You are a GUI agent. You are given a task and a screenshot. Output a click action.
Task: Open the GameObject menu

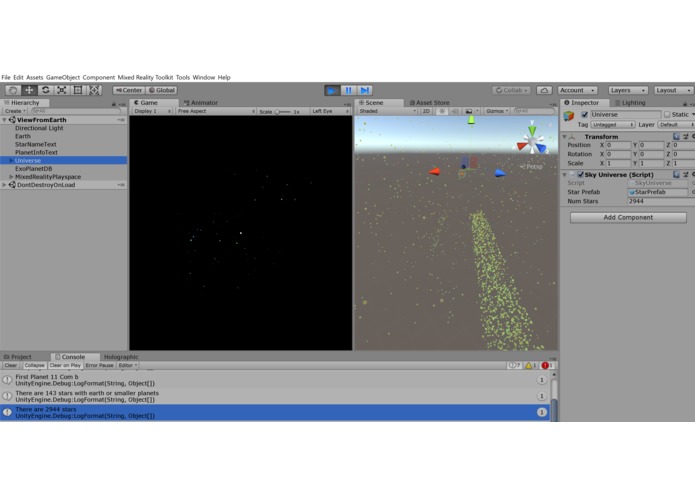pos(63,78)
